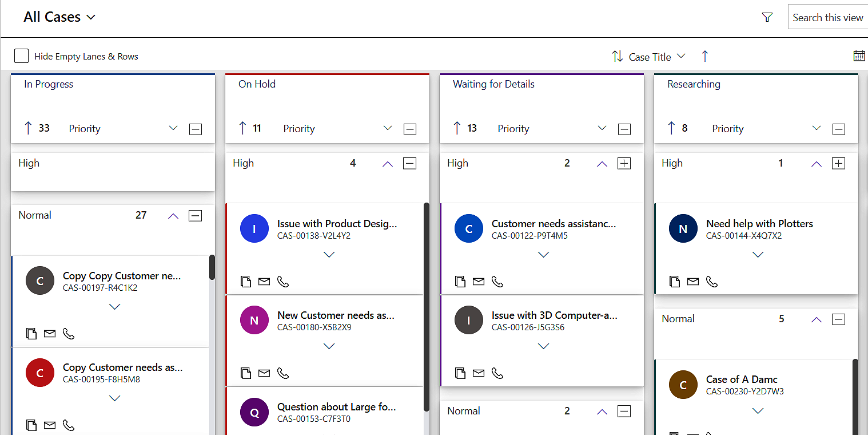Click avatar C on Customer needs assistance card
Viewport: 868px width, 435px height.
(469, 229)
